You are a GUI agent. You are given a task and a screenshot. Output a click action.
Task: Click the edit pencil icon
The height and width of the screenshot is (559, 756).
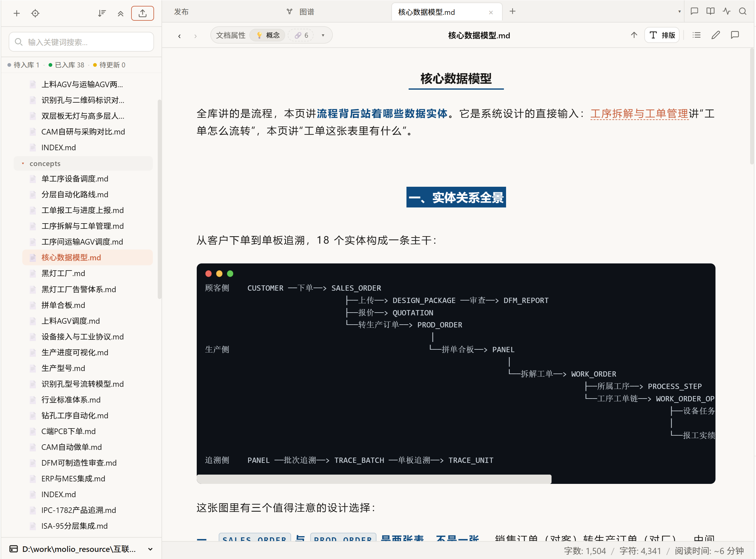(x=715, y=35)
